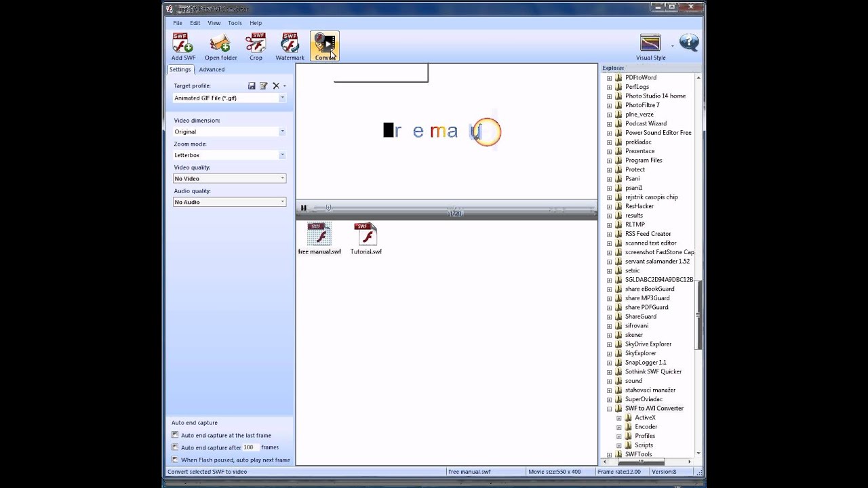Viewport: 868px width, 488px height.
Task: Click the frames count input field
Action: click(x=250, y=447)
